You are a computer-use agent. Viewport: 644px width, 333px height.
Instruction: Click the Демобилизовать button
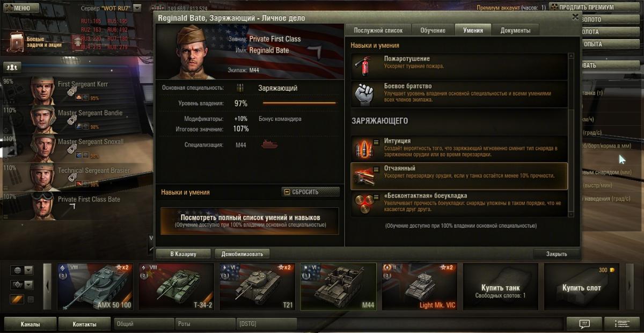243,254
